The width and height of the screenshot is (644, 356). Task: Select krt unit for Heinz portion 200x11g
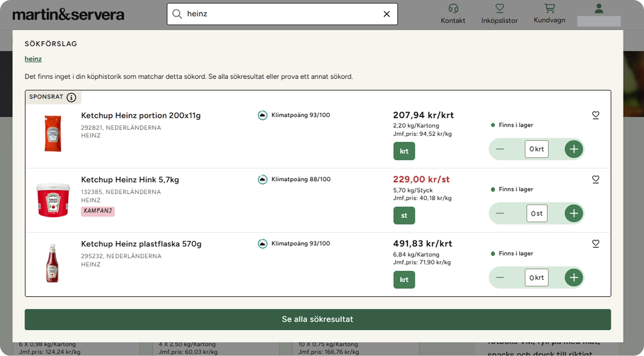point(404,151)
